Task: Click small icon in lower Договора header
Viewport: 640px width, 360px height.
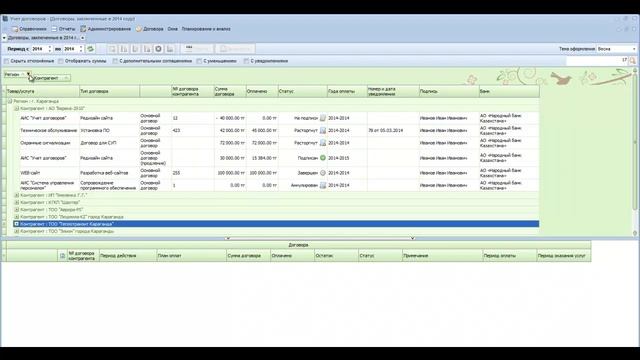Action: [x=62, y=256]
